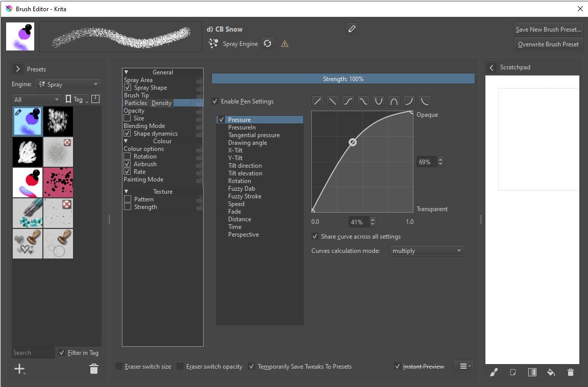The height and width of the screenshot is (387, 588).
Task: Select the arch-shaped curve preset
Action: (x=394, y=101)
